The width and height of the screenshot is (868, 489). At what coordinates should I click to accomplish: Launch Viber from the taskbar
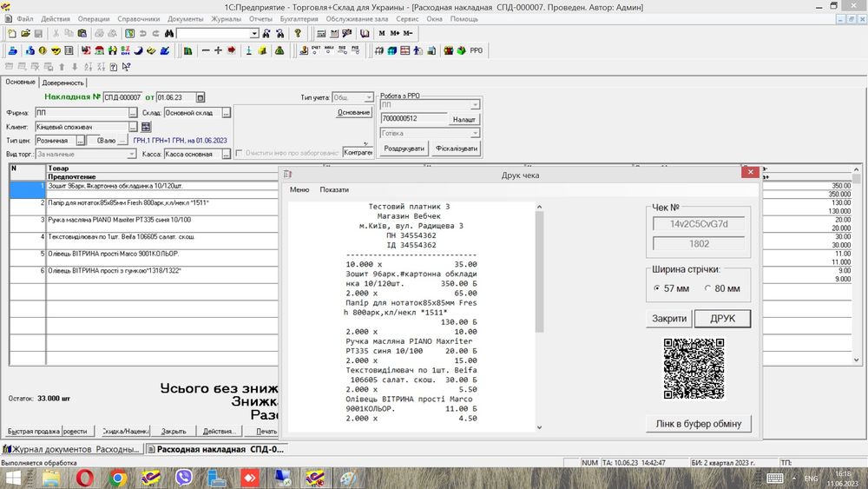click(183, 478)
